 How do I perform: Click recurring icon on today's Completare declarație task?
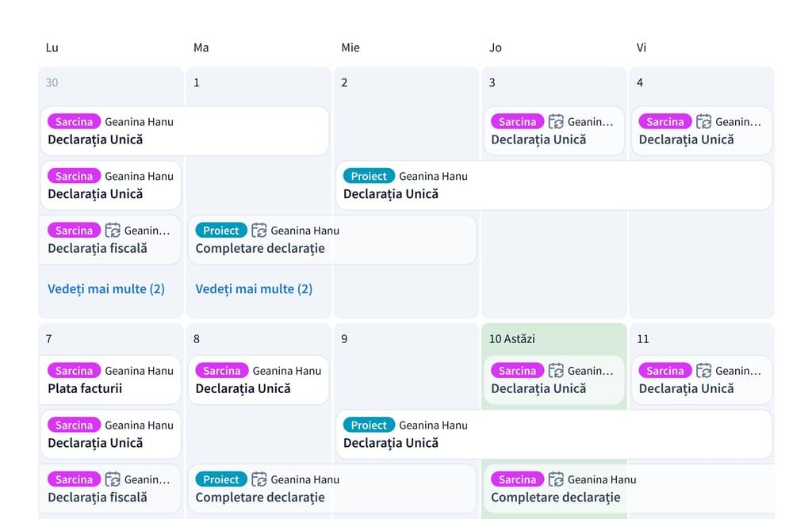pos(556,479)
